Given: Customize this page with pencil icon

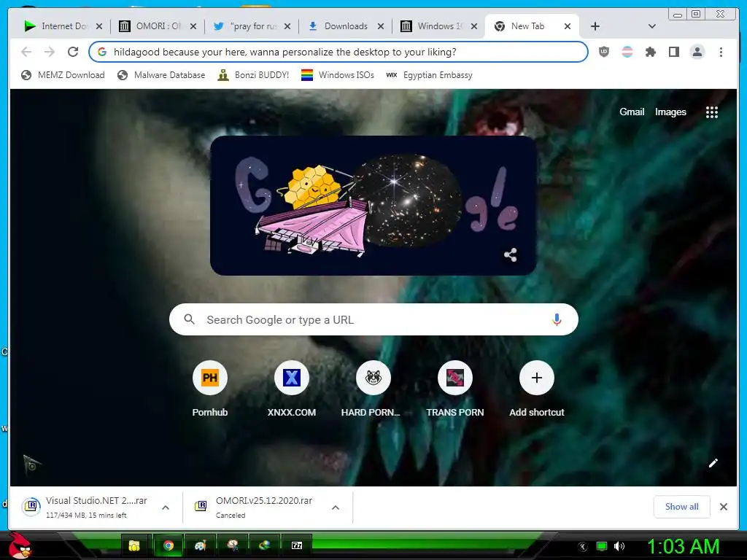Looking at the screenshot, I should [x=713, y=463].
